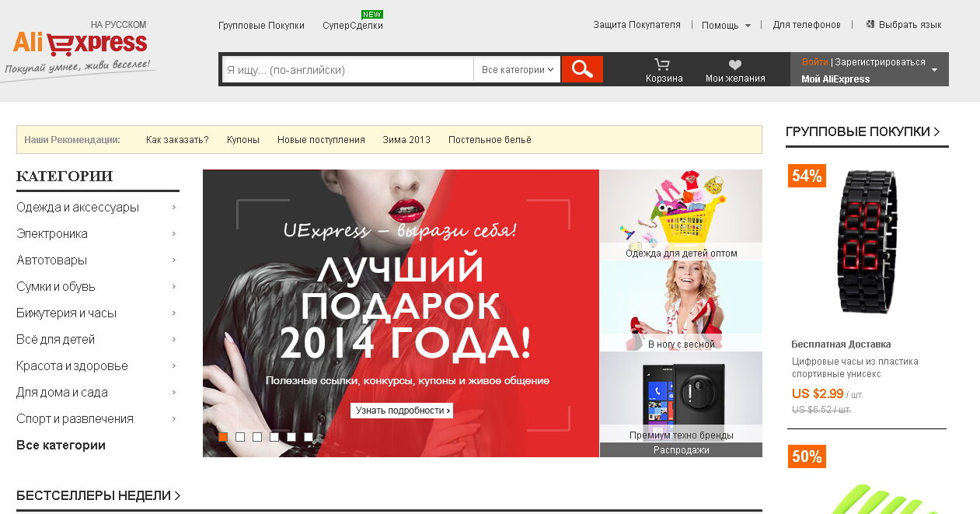Click the 50% discount badge
980x514 pixels.
807,456
